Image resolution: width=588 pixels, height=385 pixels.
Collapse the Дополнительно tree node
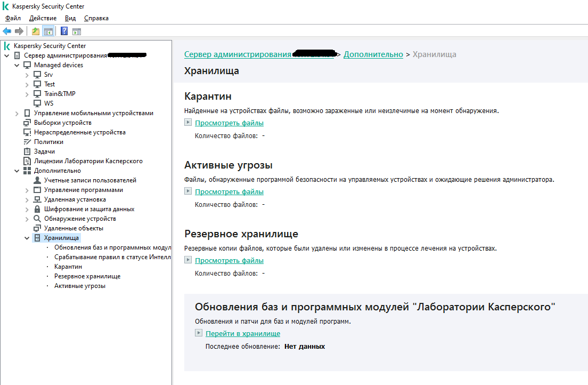tap(17, 171)
